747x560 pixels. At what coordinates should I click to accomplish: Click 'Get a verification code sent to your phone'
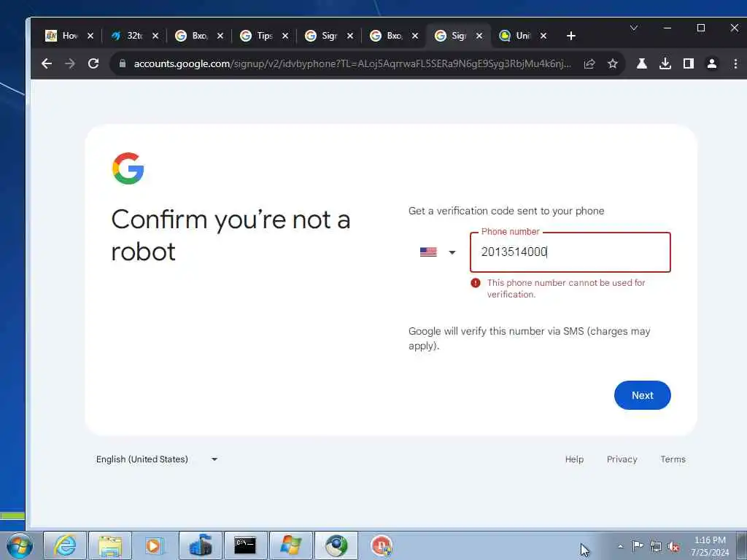coord(506,211)
